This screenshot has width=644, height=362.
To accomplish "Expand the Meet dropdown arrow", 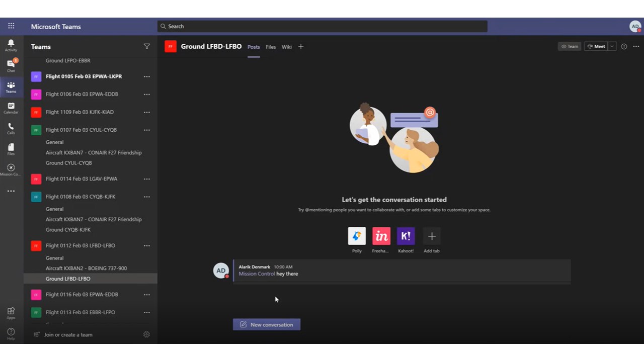I will (x=612, y=46).
